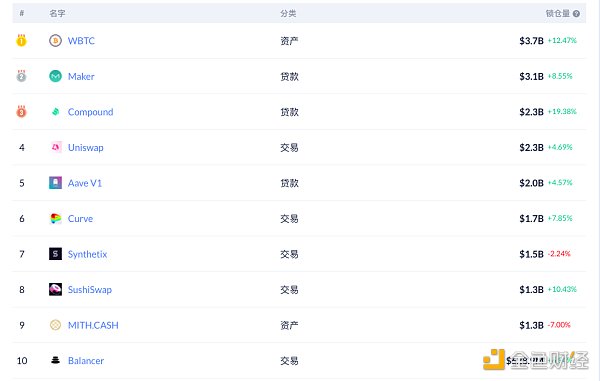Click the Aave V1 logo icon

pyautogui.click(x=55, y=183)
